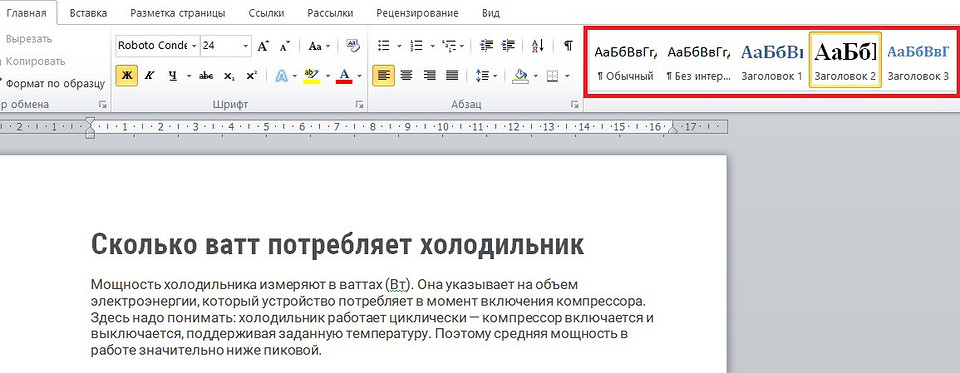This screenshot has height=373, width=960.
Task: Insert a numbered list
Action: pyautogui.click(x=416, y=45)
